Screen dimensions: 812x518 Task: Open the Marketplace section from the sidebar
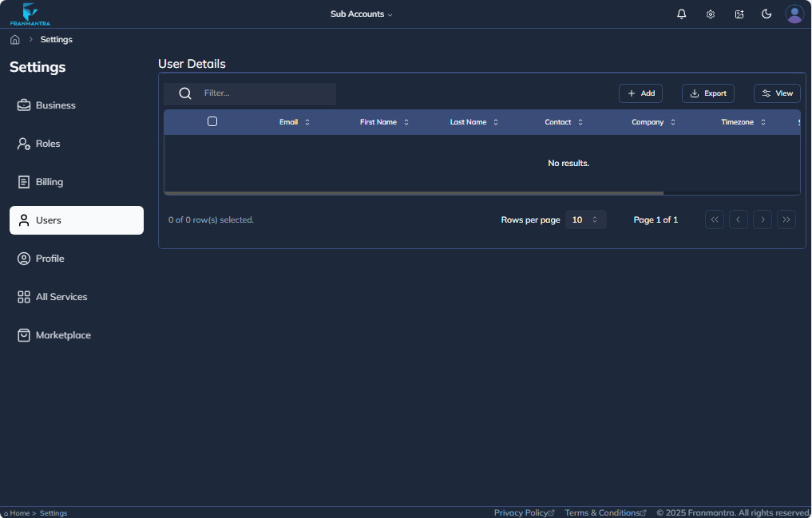tap(63, 334)
